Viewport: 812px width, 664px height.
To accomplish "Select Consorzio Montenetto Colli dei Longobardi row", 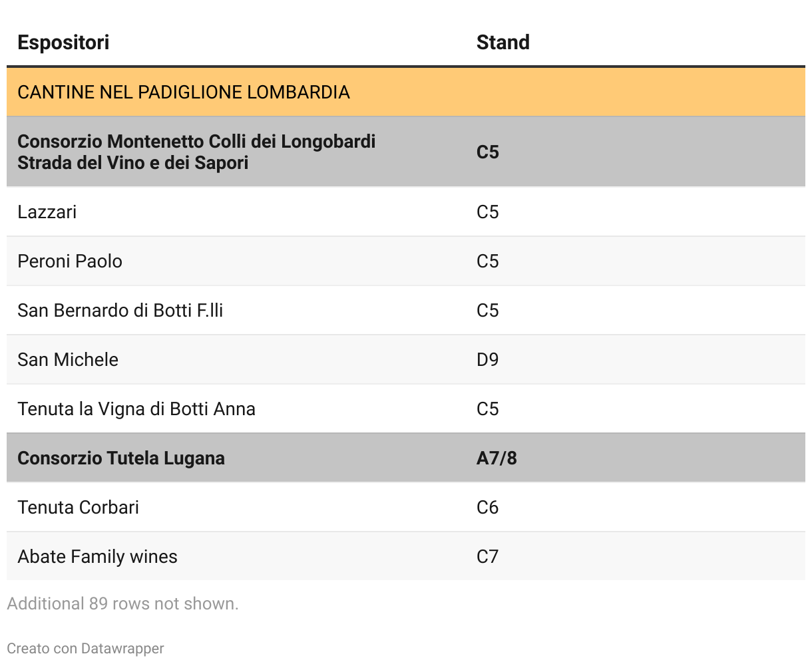I will [406, 152].
